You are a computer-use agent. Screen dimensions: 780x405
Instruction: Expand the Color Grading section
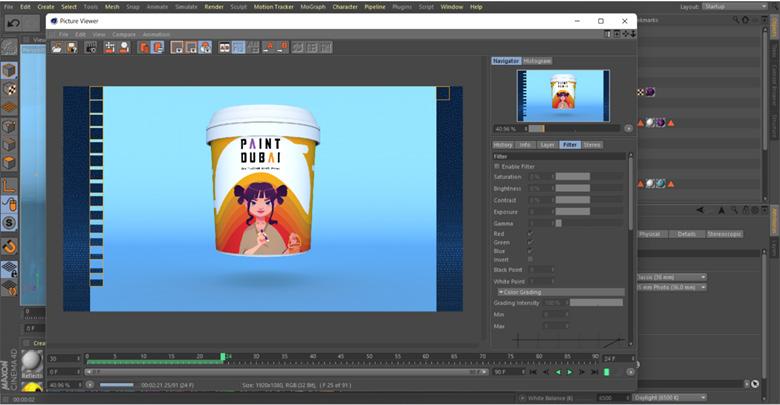(560, 292)
